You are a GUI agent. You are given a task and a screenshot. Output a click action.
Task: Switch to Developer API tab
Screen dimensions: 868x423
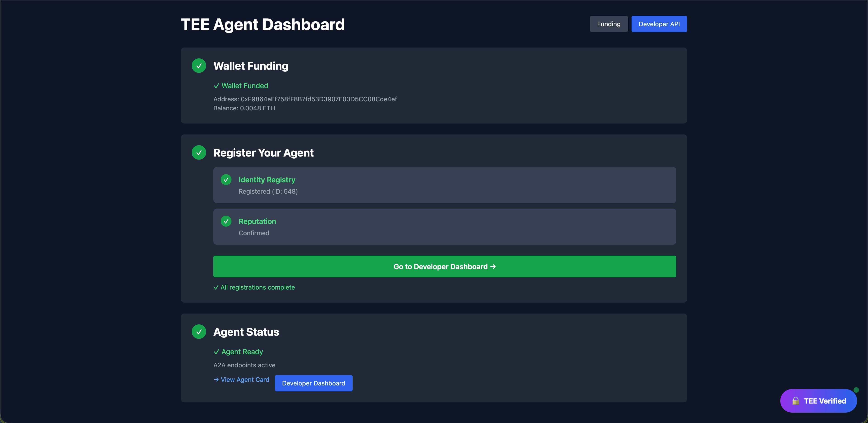[659, 24]
